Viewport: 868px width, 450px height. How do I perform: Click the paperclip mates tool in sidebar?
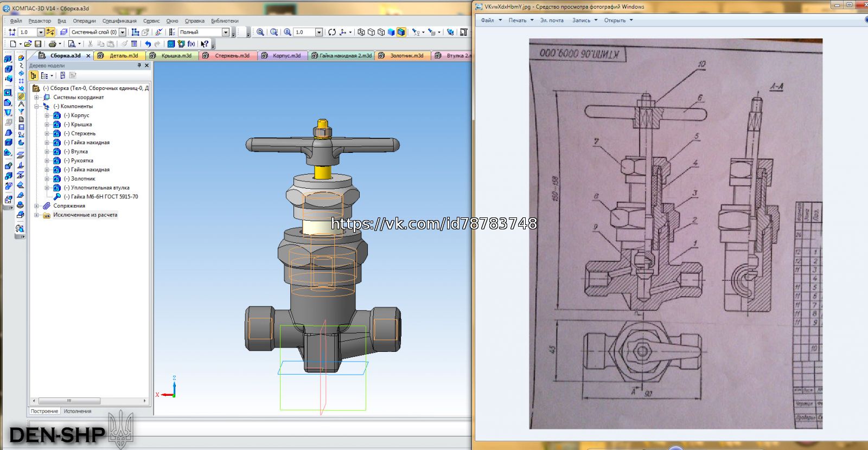pyautogui.click(x=22, y=97)
